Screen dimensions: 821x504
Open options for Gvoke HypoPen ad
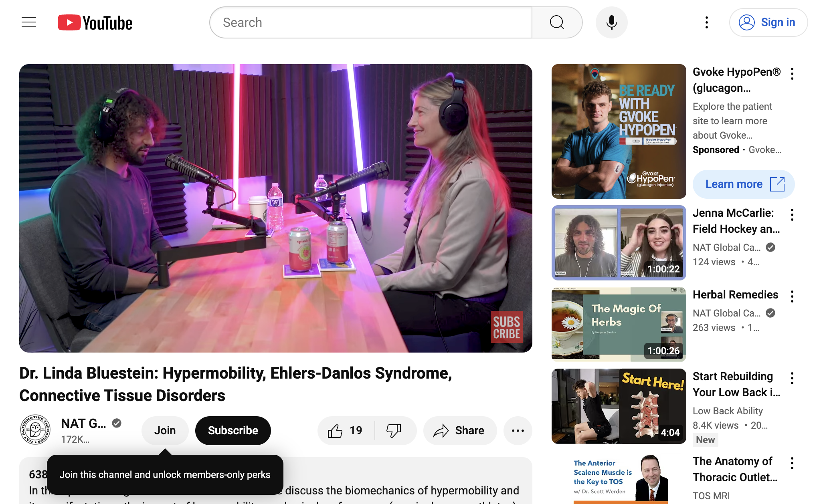pos(792,74)
